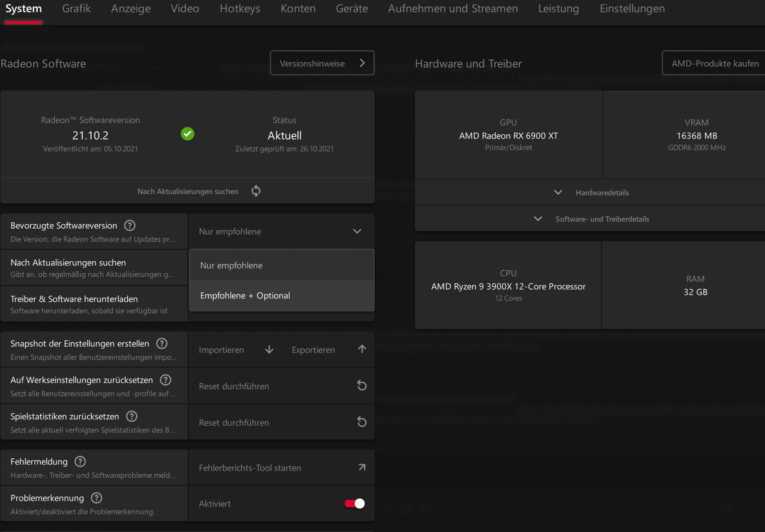The image size is (765, 532).
Task: Expand Software- und Treiberdetails section
Action: (x=590, y=219)
